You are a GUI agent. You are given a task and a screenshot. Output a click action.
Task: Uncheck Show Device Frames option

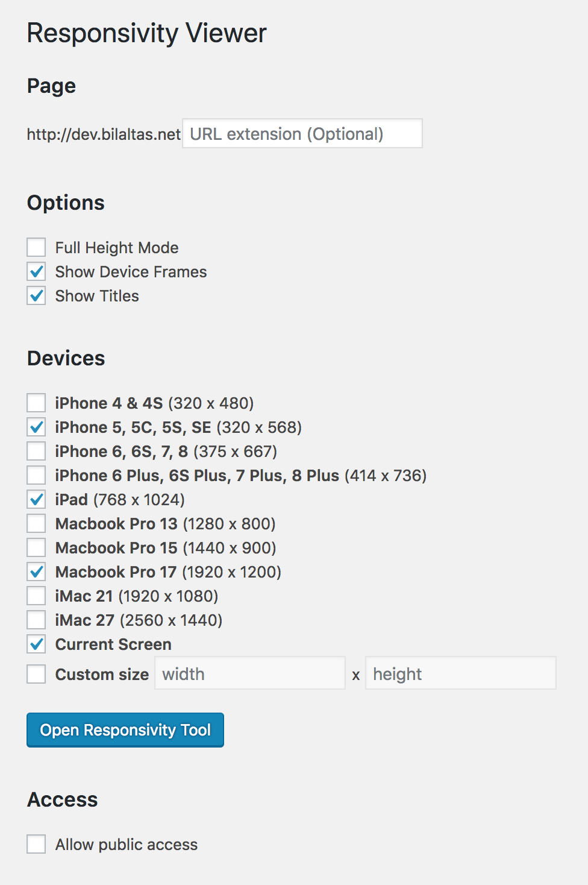point(36,271)
